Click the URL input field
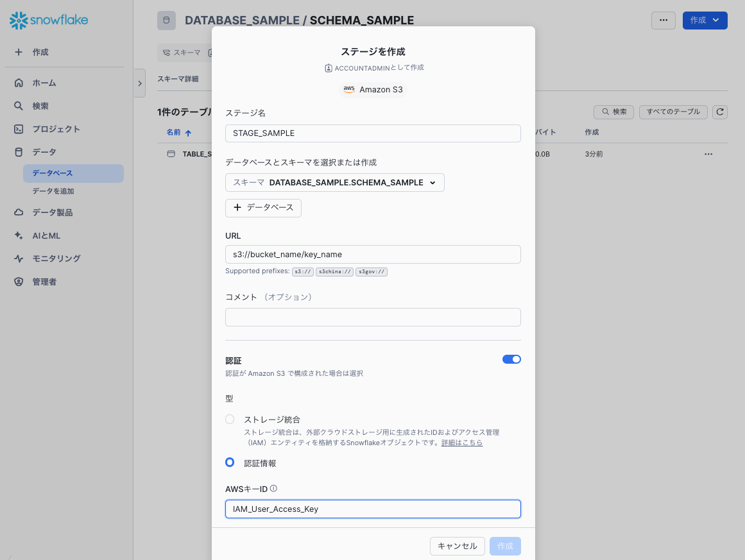The width and height of the screenshot is (745, 560). [x=373, y=254]
